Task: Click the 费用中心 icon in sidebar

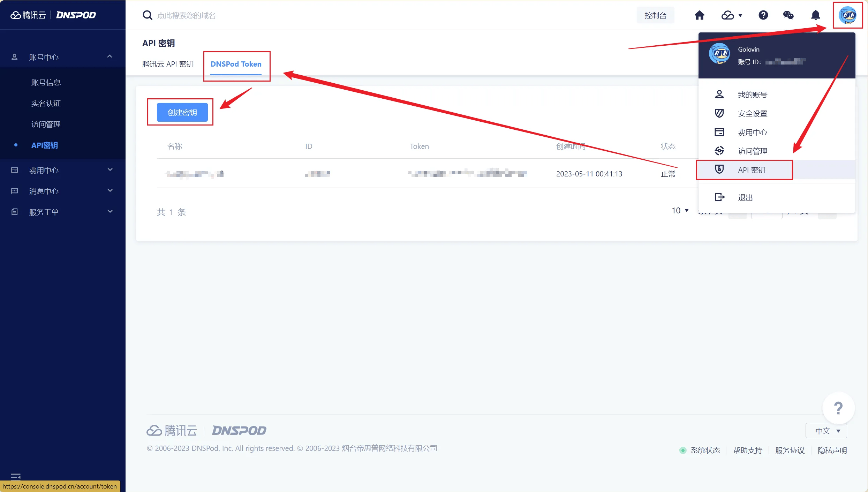Action: (14, 170)
